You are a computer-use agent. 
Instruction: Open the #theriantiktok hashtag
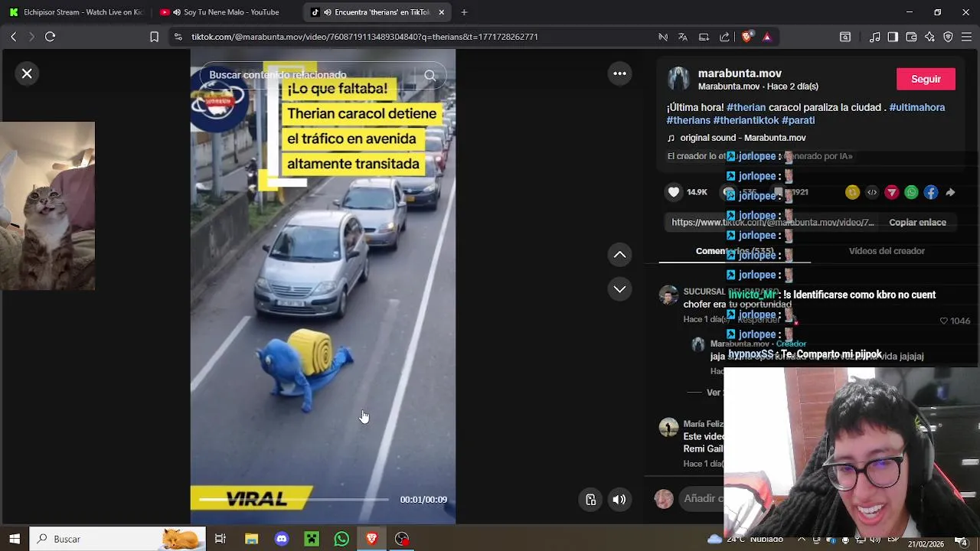click(x=746, y=120)
